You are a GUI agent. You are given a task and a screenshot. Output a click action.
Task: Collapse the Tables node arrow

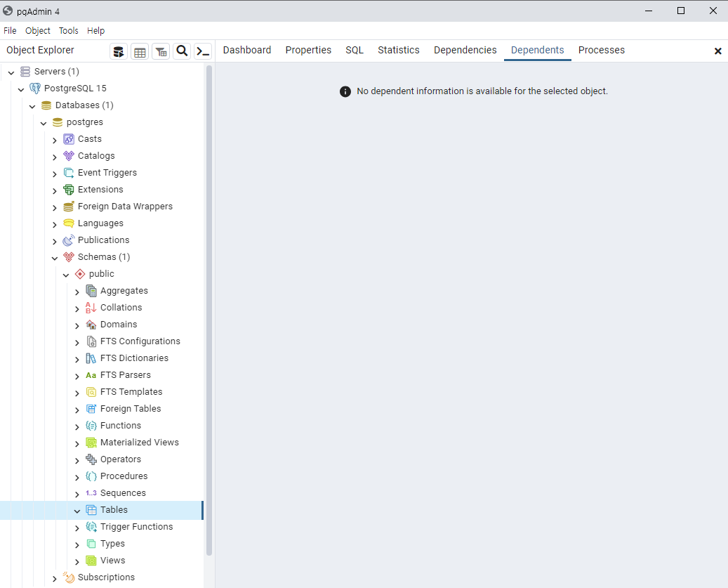[x=77, y=511]
